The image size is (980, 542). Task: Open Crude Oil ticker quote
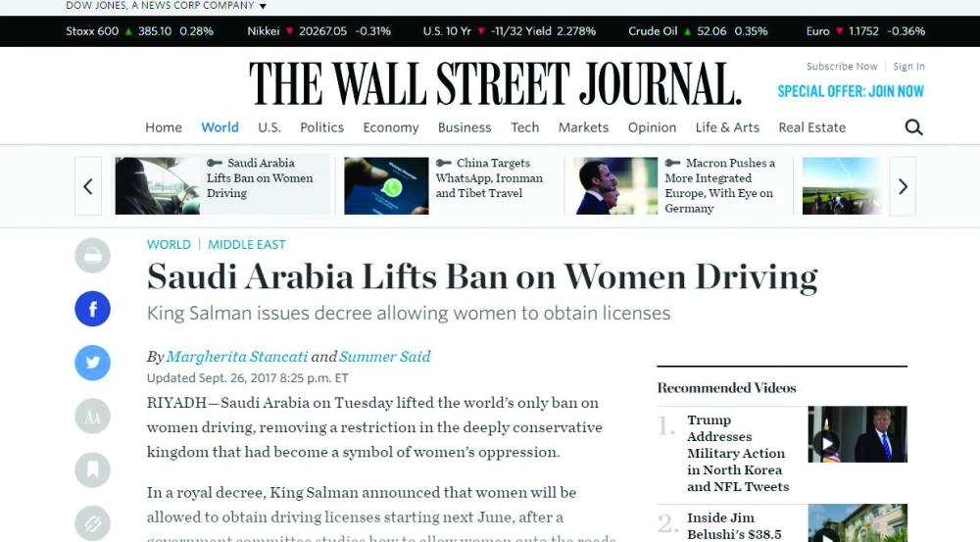pyautogui.click(x=698, y=31)
